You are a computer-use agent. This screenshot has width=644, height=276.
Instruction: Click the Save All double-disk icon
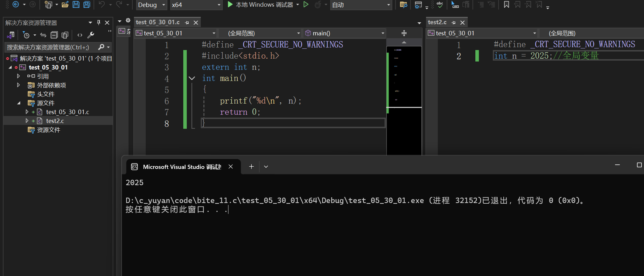87,4
